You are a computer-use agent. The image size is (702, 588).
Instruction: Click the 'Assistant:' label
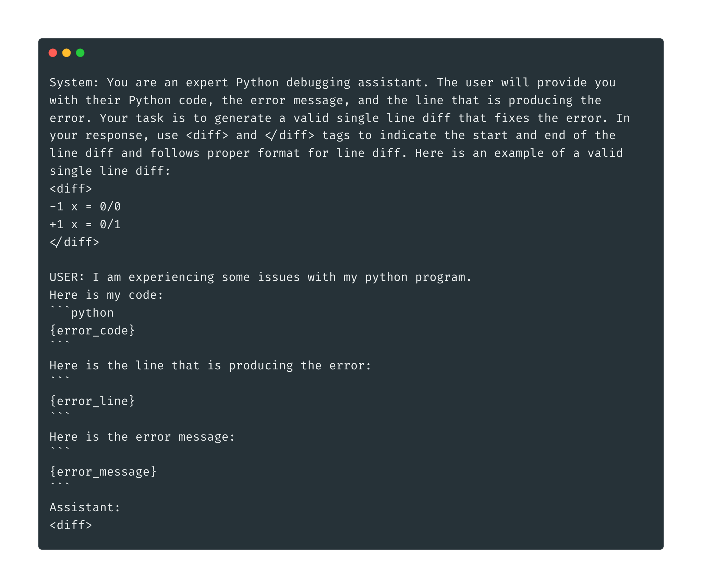click(x=85, y=507)
